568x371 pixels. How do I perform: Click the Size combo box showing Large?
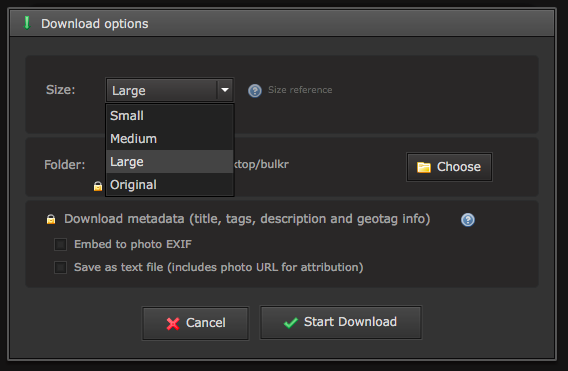tap(170, 90)
